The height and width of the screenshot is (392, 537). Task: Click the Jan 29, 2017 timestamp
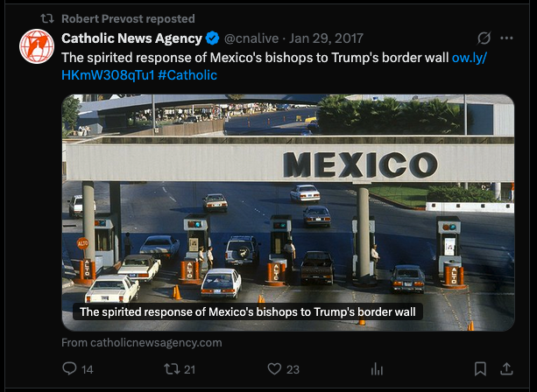click(326, 38)
